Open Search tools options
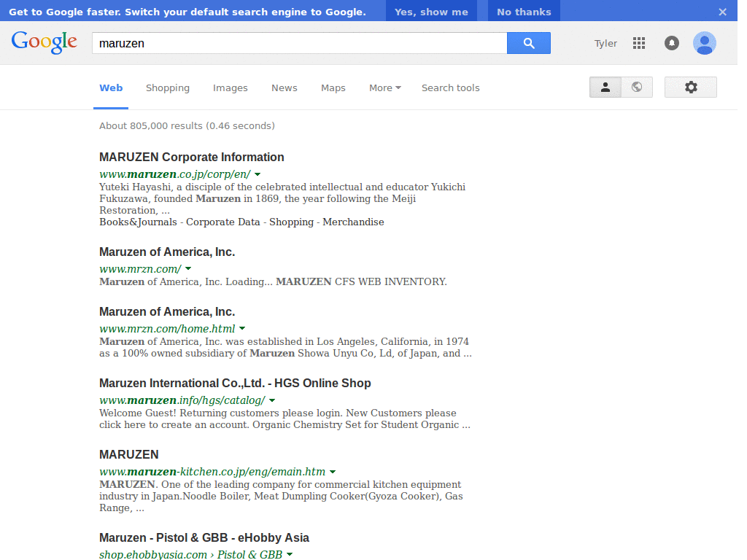 click(451, 88)
